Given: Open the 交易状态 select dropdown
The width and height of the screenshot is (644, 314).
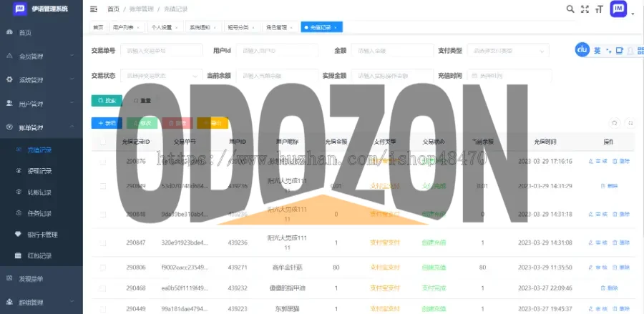Looking at the screenshot, I should (x=162, y=76).
